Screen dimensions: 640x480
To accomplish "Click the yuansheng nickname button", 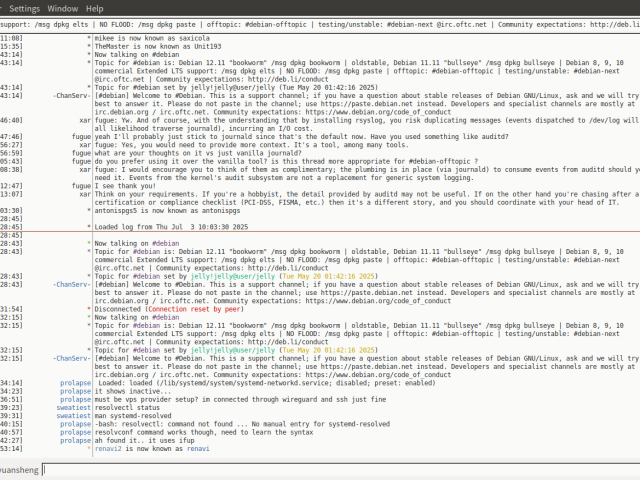I will [x=19, y=470].
